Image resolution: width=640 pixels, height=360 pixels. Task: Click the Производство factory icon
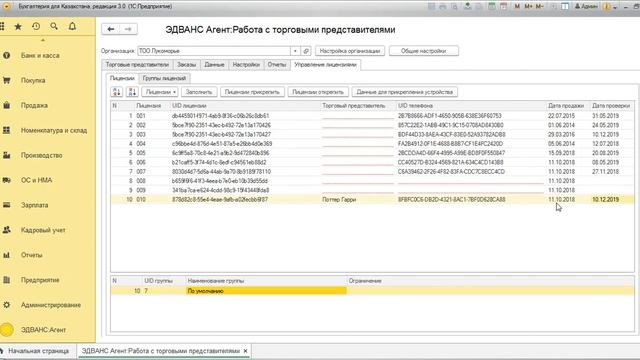pos(7,155)
